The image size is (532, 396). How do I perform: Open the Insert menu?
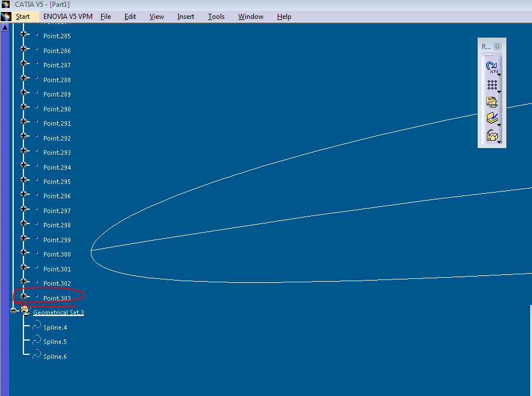[x=186, y=17]
